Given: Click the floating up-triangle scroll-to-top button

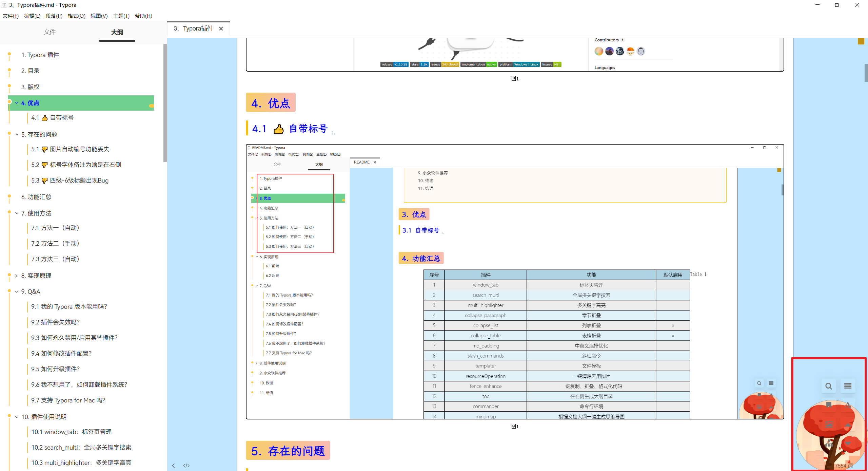Looking at the screenshot, I should pos(848,424).
